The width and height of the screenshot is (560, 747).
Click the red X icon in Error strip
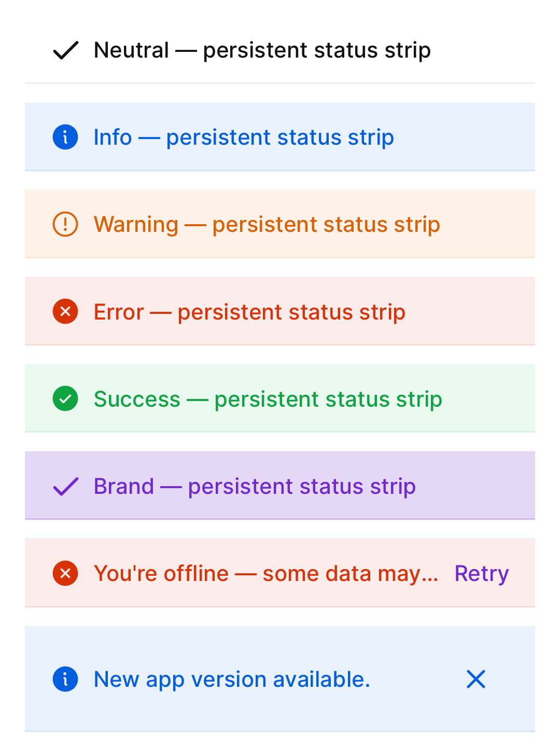[x=65, y=312]
